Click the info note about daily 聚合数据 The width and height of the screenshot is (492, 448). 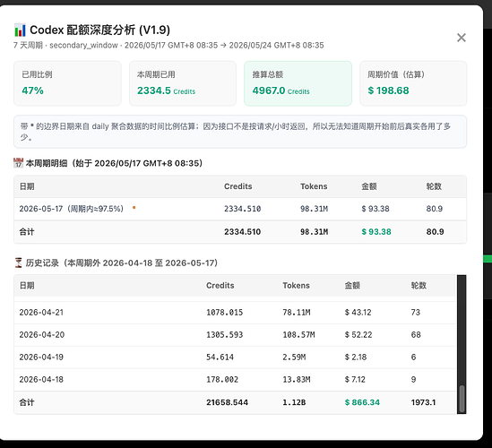pos(240,132)
